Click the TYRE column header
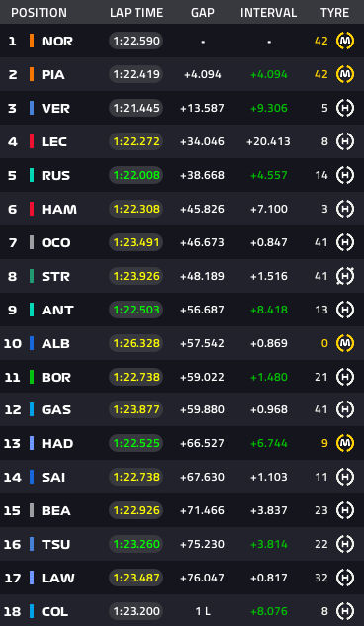This screenshot has height=626, width=364. [334, 13]
